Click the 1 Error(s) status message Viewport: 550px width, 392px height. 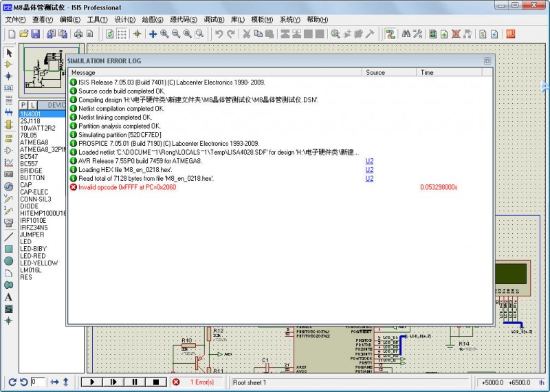(203, 382)
